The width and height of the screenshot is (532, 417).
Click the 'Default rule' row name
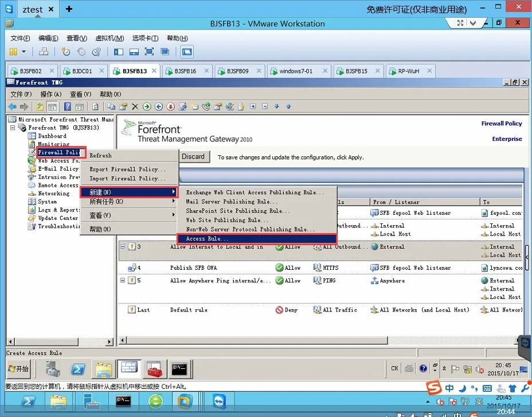[189, 310]
